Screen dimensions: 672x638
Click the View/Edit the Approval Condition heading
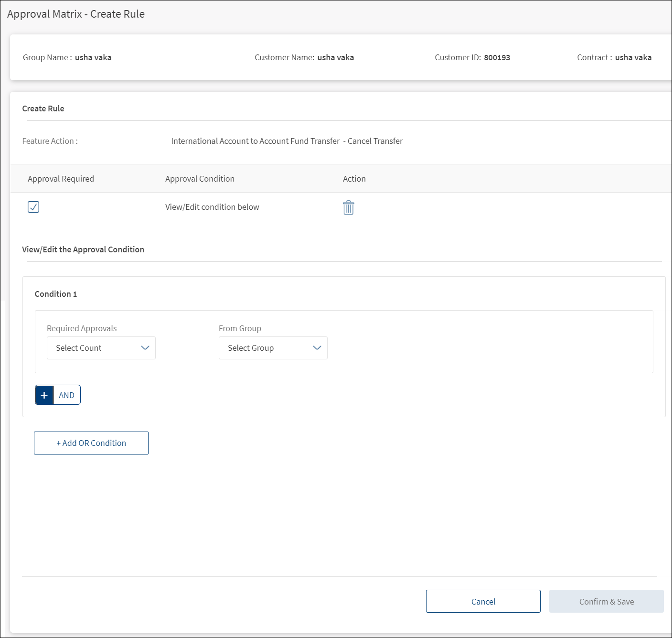(83, 249)
